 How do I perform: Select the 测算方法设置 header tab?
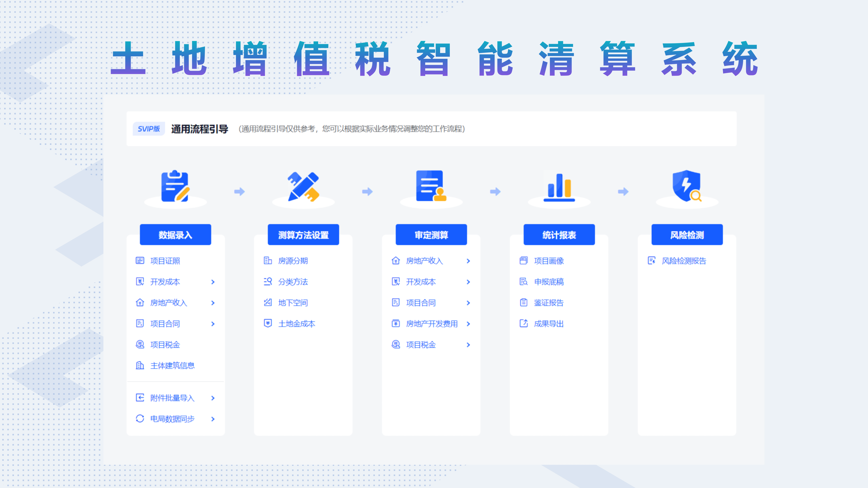click(x=303, y=235)
